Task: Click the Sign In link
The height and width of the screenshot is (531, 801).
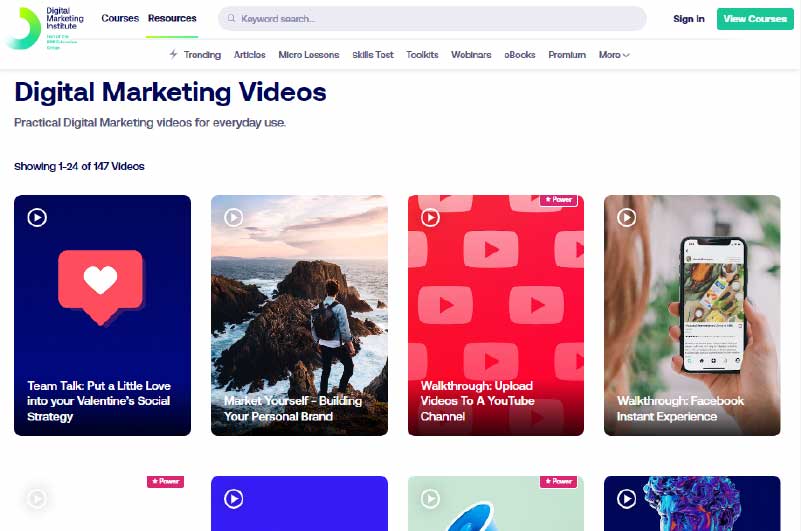Action: pos(689,19)
